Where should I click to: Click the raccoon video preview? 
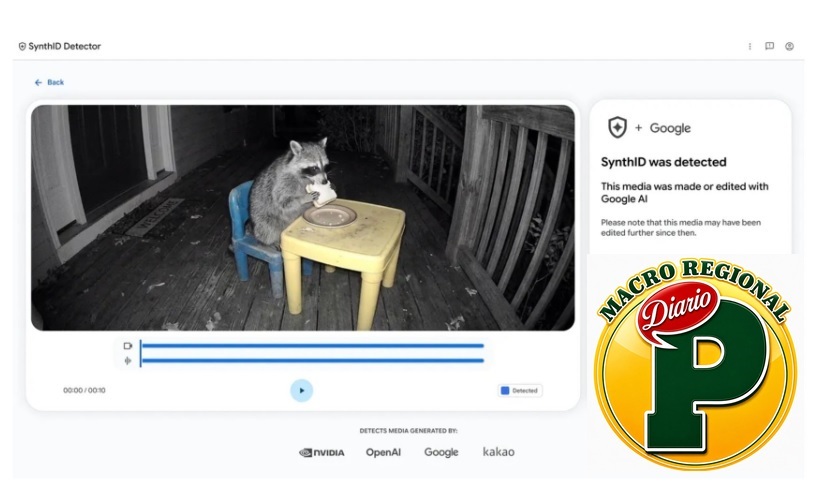pos(303,218)
